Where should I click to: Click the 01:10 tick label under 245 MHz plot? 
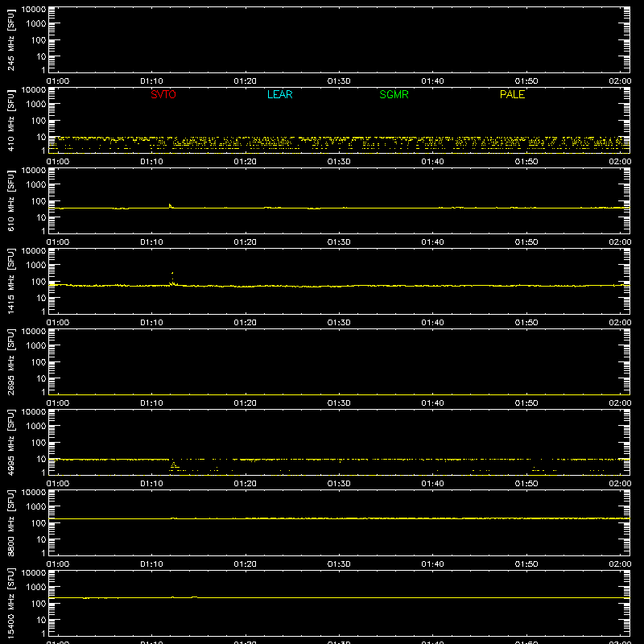point(151,81)
